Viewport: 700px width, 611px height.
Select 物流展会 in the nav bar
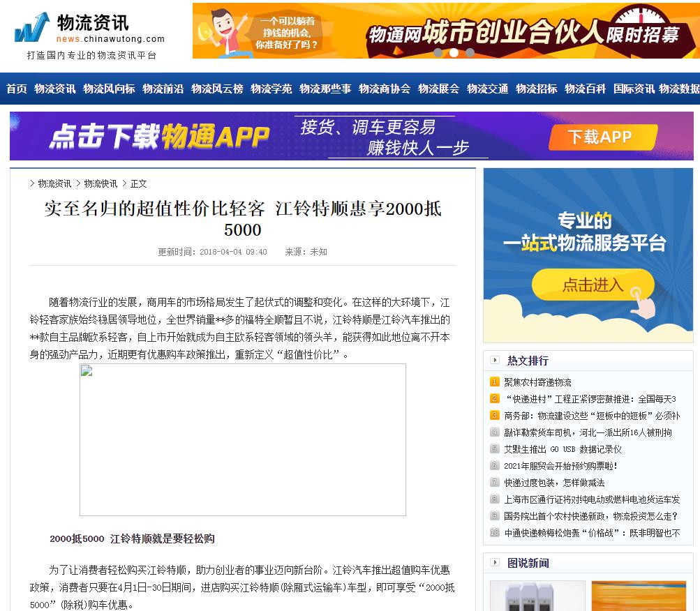(x=438, y=89)
